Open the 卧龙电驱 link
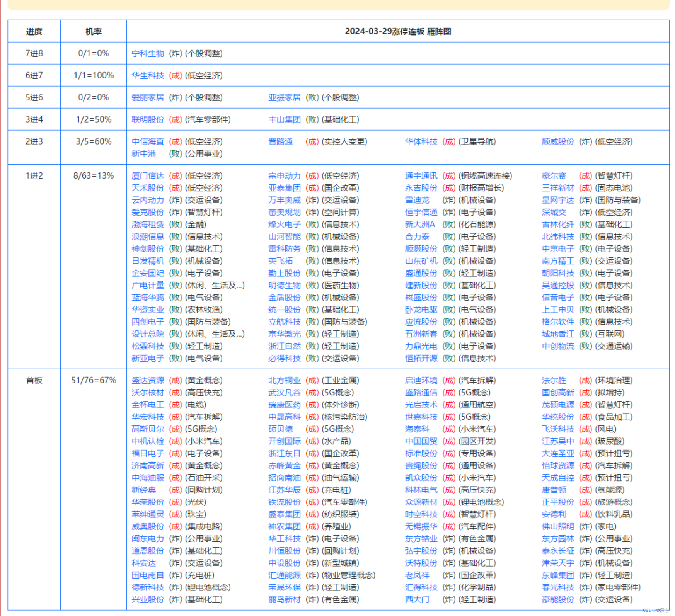The height and width of the screenshot is (616, 675). point(421,310)
